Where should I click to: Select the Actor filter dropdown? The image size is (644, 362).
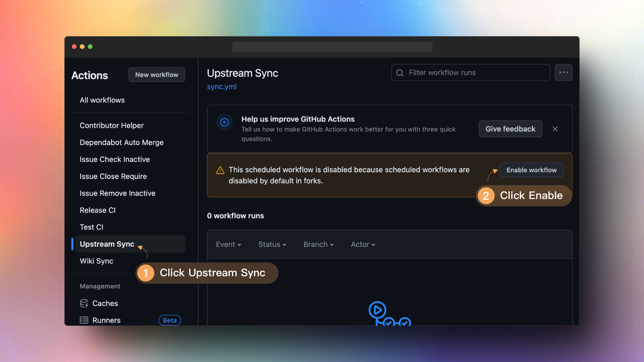(362, 244)
